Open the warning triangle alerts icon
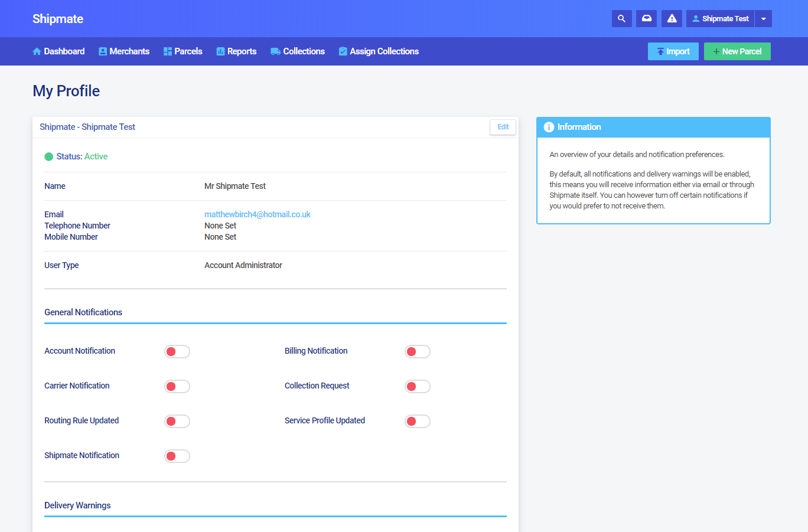This screenshot has height=532, width=808. tap(672, 19)
